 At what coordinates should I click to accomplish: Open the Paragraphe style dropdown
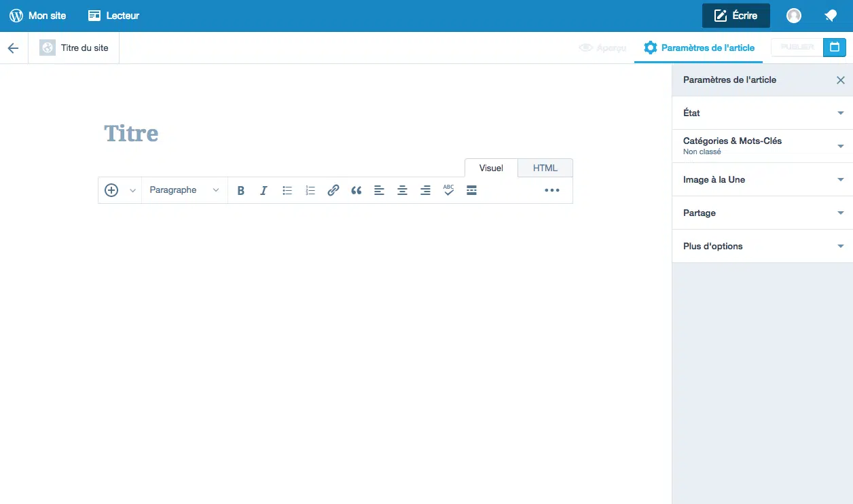click(x=184, y=190)
